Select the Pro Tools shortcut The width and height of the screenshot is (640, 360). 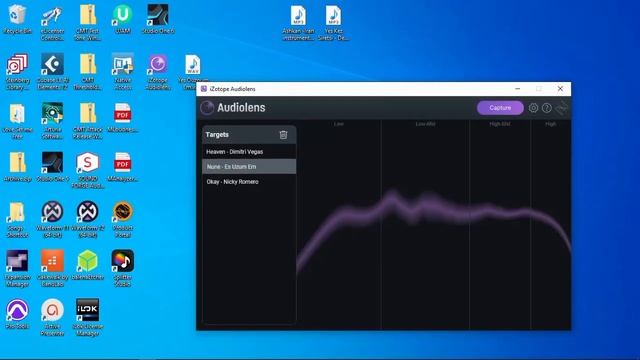point(17,314)
